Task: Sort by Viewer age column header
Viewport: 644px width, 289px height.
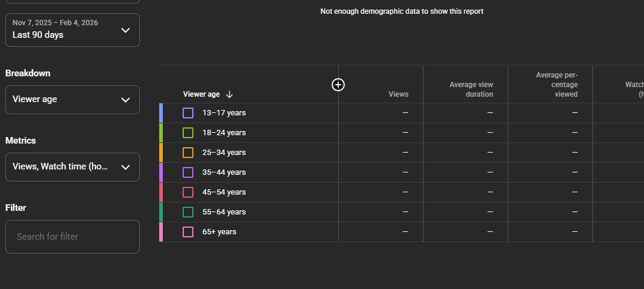Action: pos(201,94)
